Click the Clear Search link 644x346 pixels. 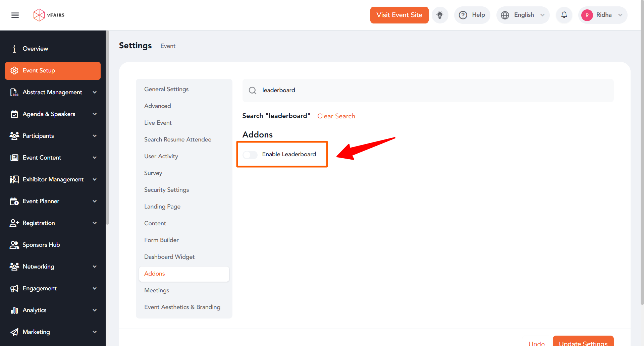tap(336, 116)
